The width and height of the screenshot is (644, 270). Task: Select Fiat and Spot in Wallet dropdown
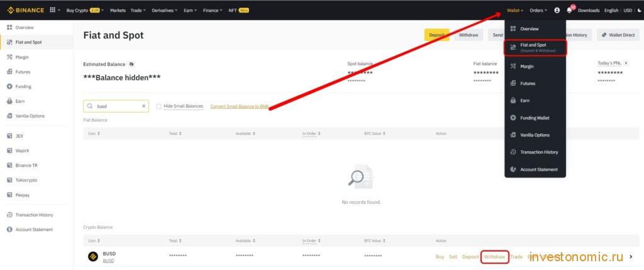536,47
